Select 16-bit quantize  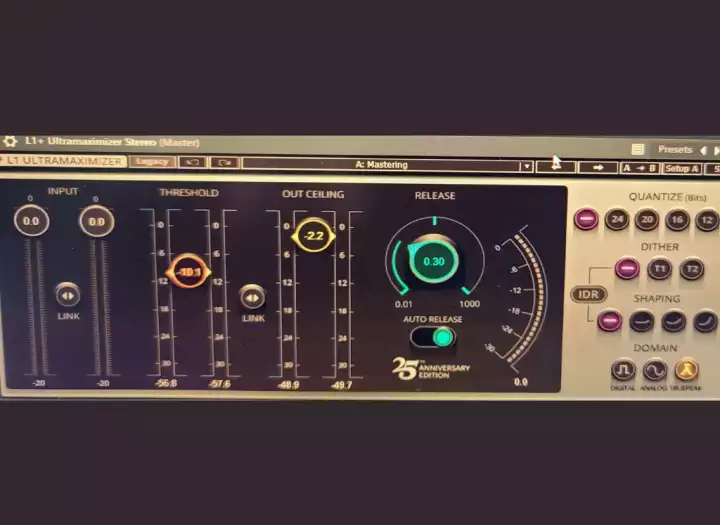(677, 220)
